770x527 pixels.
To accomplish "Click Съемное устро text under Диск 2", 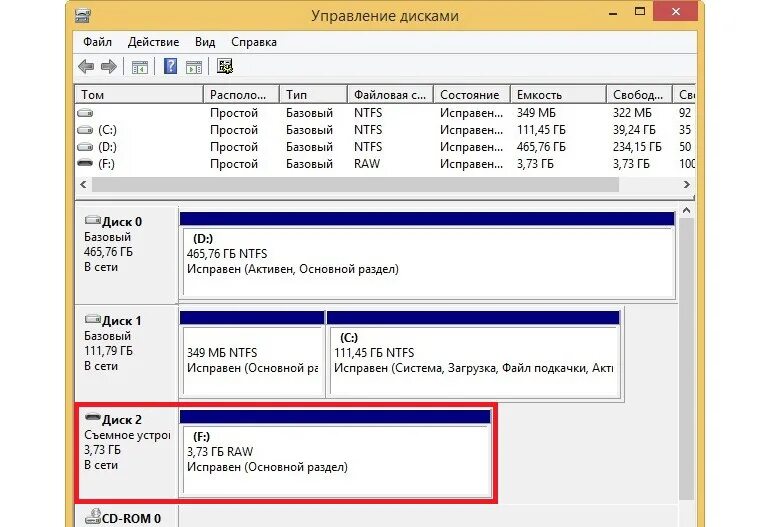I will point(127,435).
